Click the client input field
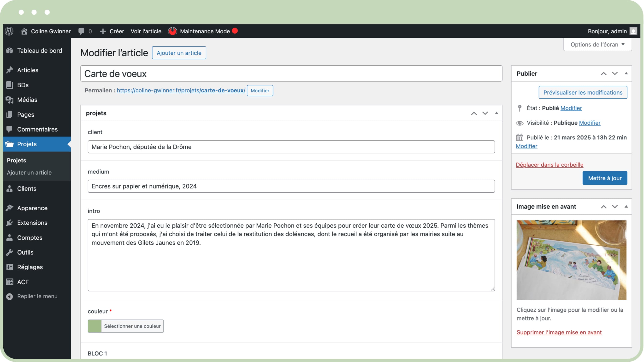This screenshot has height=362, width=644. [x=291, y=147]
